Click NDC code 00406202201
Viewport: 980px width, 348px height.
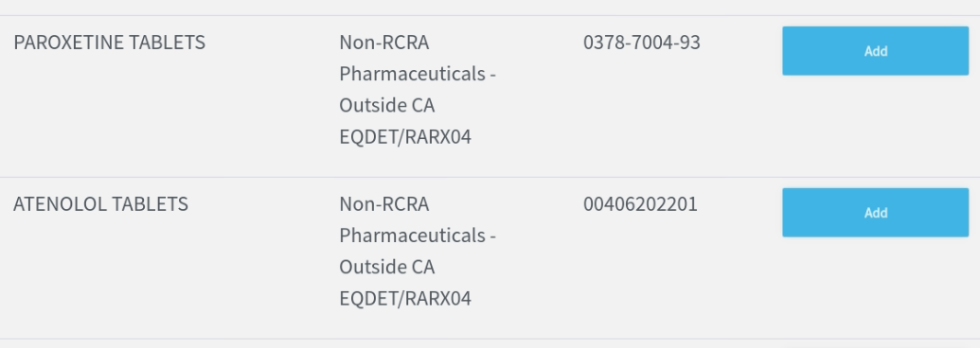(640, 204)
